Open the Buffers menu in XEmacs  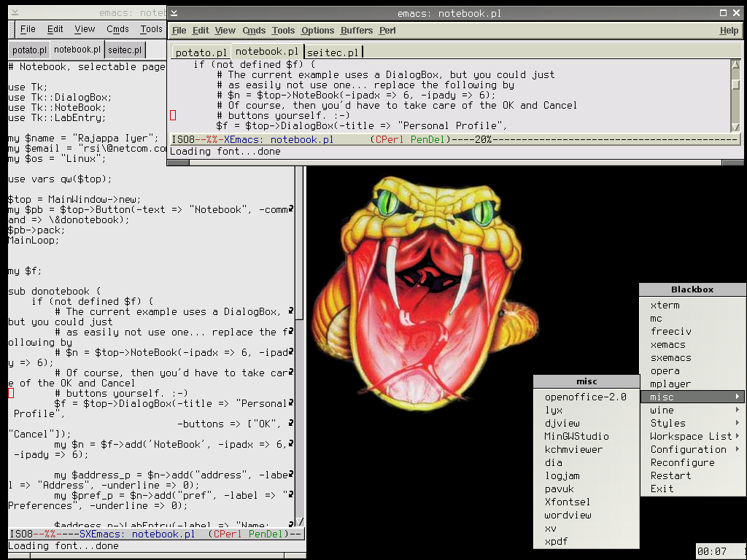[357, 31]
